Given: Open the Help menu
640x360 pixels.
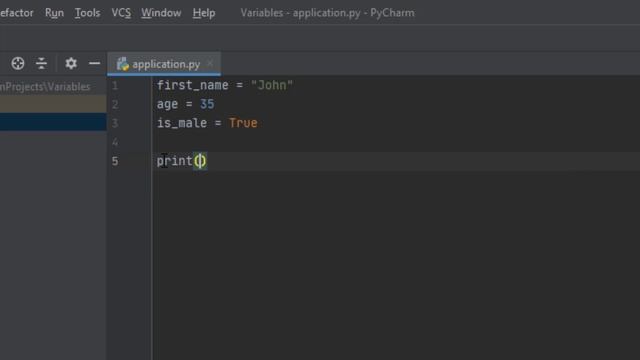Looking at the screenshot, I should coord(204,13).
